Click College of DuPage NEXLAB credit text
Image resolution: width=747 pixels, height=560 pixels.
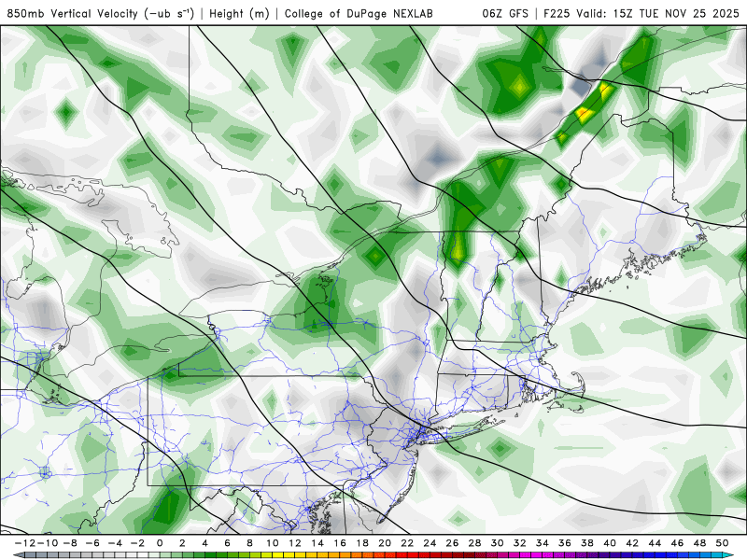pyautogui.click(x=359, y=13)
